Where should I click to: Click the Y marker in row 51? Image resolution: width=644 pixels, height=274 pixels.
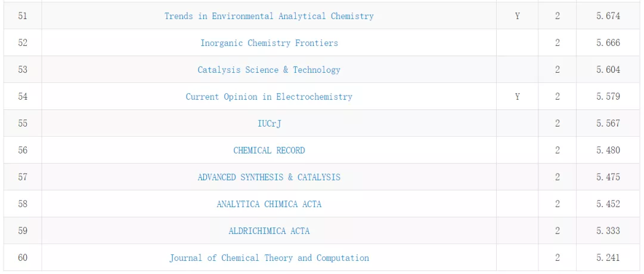pyautogui.click(x=517, y=16)
